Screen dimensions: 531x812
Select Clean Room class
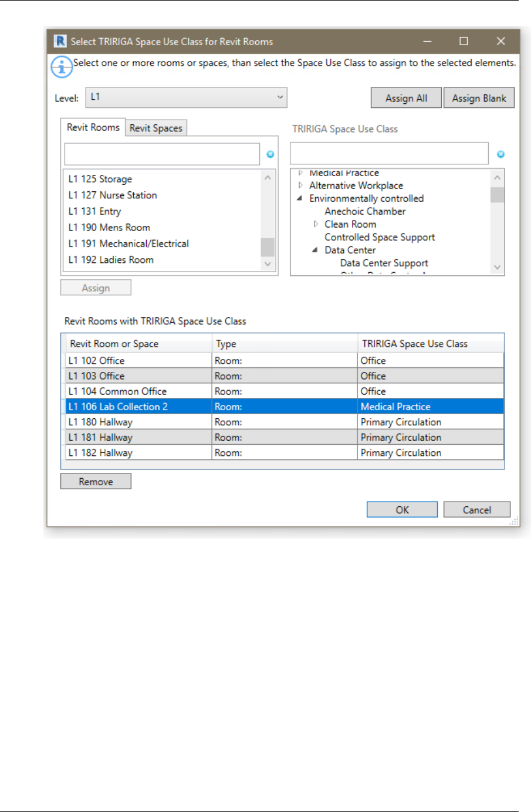(350, 224)
